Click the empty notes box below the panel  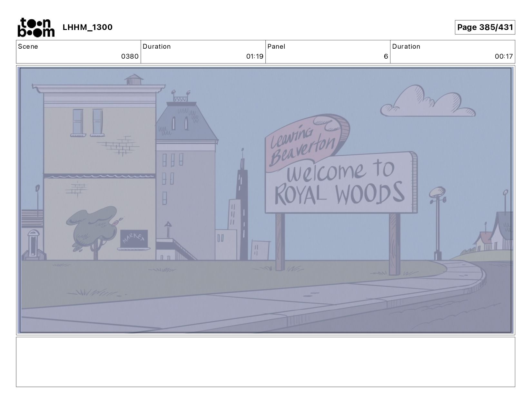(265, 362)
